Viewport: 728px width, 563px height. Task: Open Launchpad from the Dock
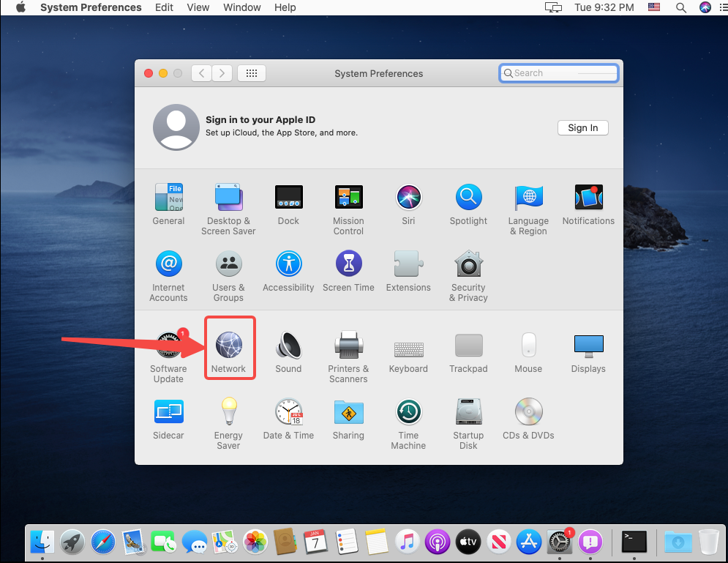[x=72, y=542]
